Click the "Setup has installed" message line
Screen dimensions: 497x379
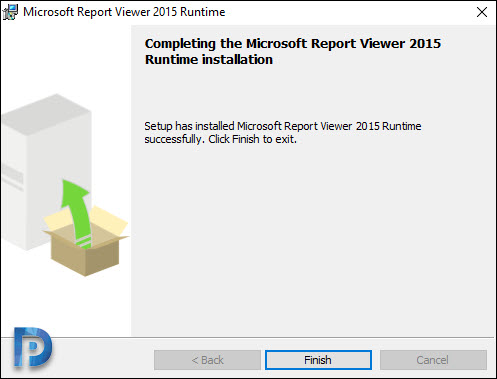(283, 126)
